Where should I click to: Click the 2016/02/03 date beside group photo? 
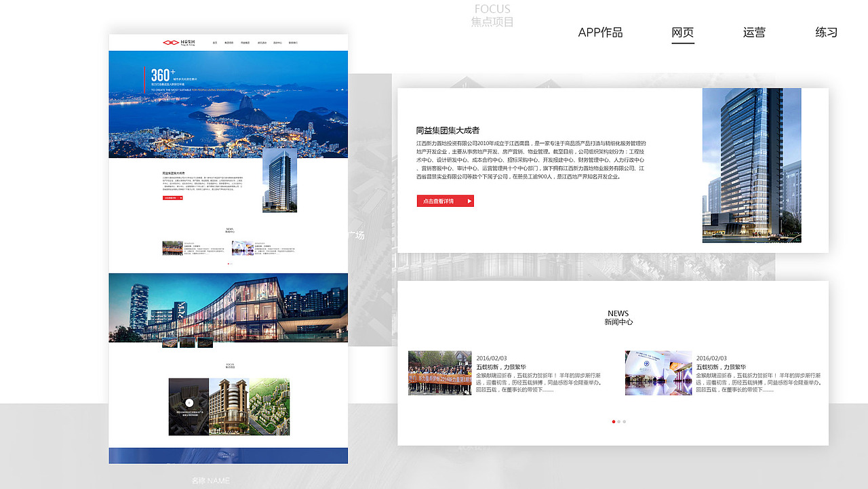coord(492,358)
